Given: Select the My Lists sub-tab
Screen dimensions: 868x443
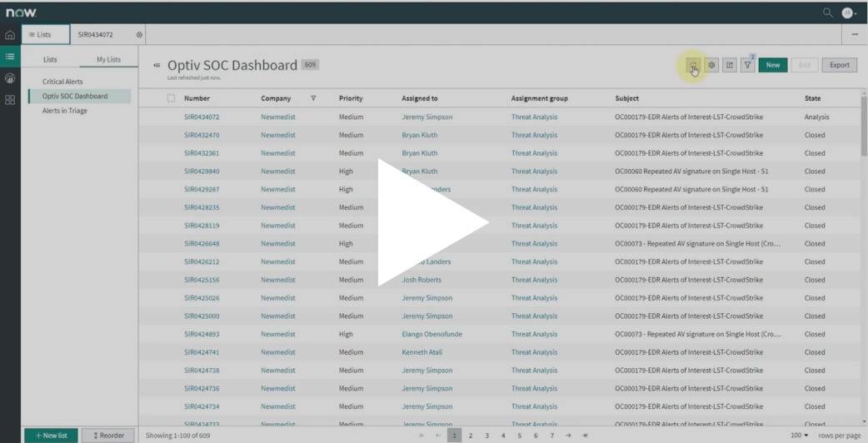Looking at the screenshot, I should 108,59.
